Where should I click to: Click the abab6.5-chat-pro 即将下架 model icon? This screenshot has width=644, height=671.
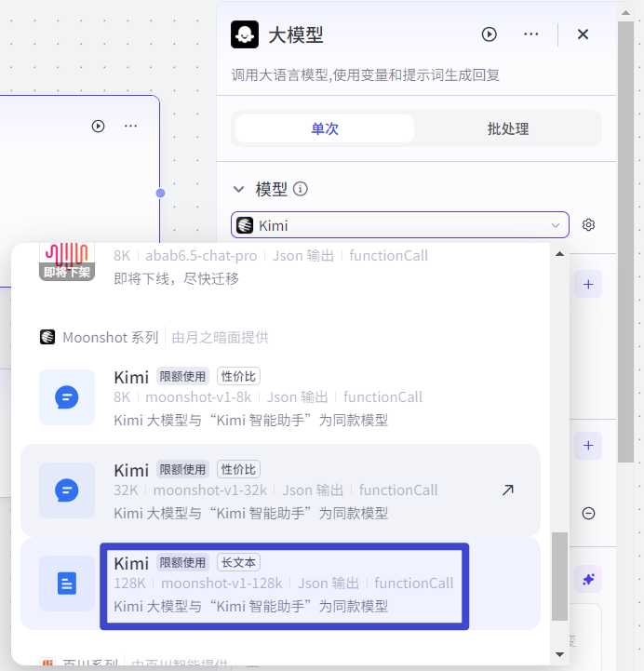67,262
